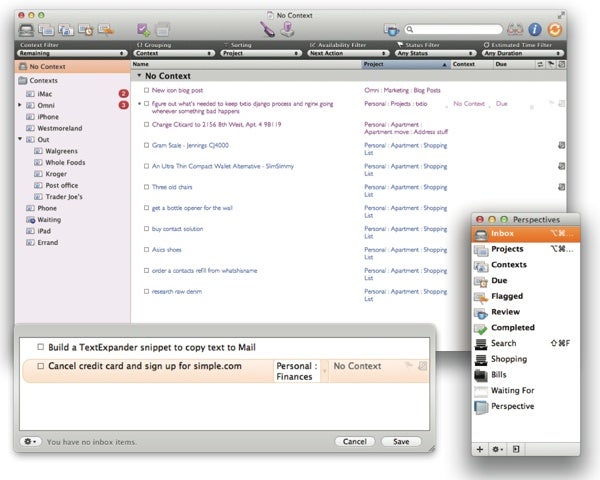The height and width of the screenshot is (480, 600).
Task: Open the blue Inspector info icon
Action: click(535, 29)
